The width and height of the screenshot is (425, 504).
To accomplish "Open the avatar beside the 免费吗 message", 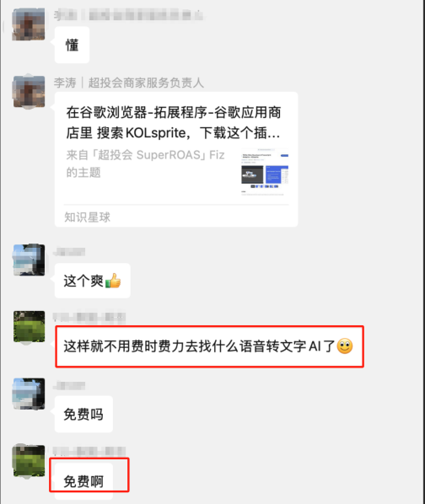I will coord(29,394).
